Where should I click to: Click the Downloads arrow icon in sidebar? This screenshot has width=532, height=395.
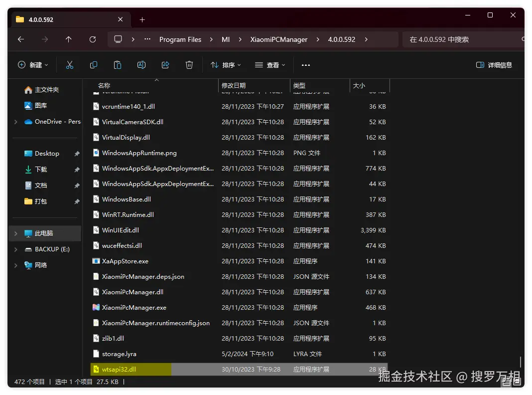tap(28, 170)
